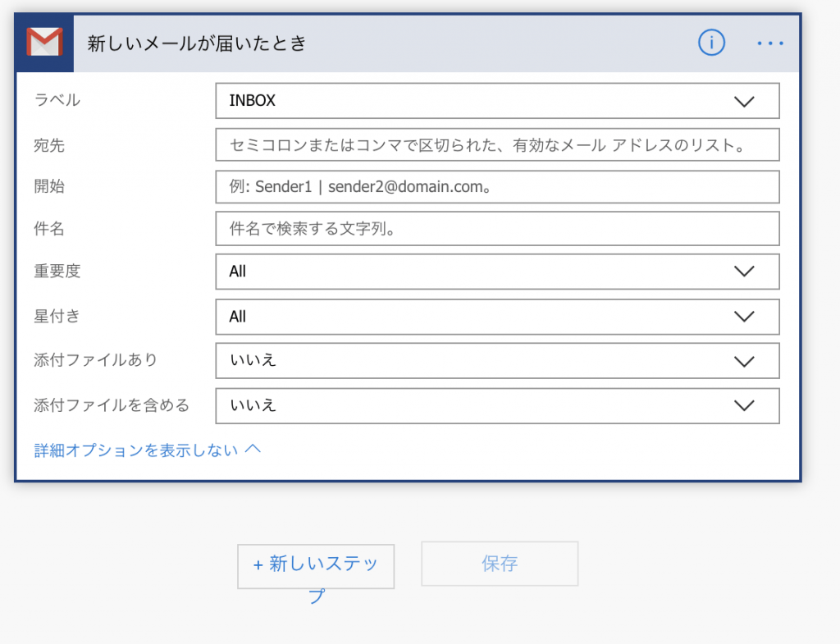Expand the 重要度 dropdown

pyautogui.click(x=496, y=272)
